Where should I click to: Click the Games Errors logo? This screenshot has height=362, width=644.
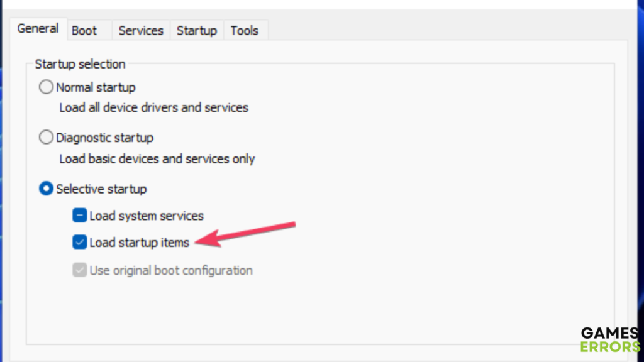click(609, 339)
